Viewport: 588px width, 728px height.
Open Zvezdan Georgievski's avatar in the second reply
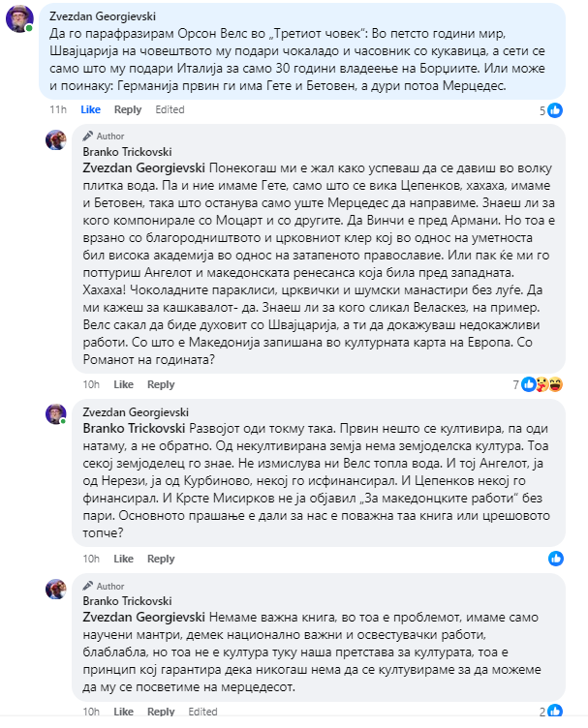point(56,413)
